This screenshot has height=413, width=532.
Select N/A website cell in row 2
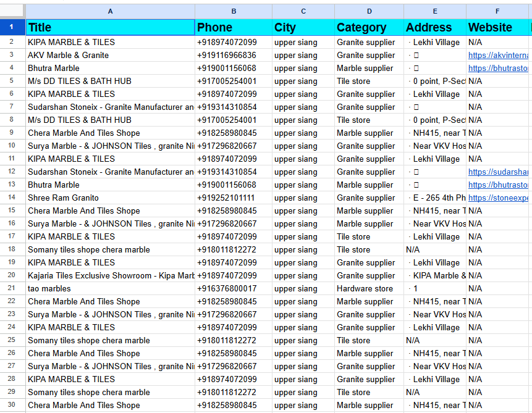(497, 43)
